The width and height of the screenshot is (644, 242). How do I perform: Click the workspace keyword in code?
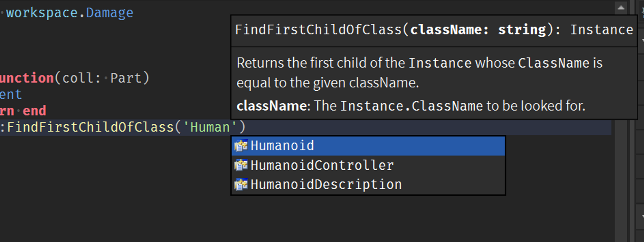(x=42, y=13)
